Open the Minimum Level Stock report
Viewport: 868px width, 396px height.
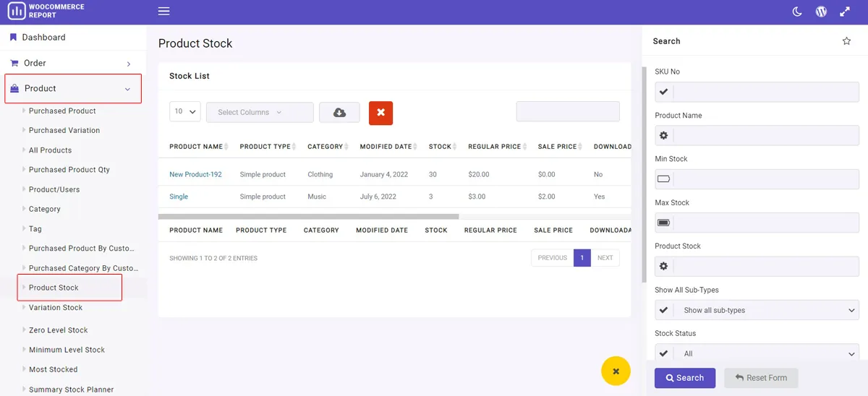click(67, 350)
